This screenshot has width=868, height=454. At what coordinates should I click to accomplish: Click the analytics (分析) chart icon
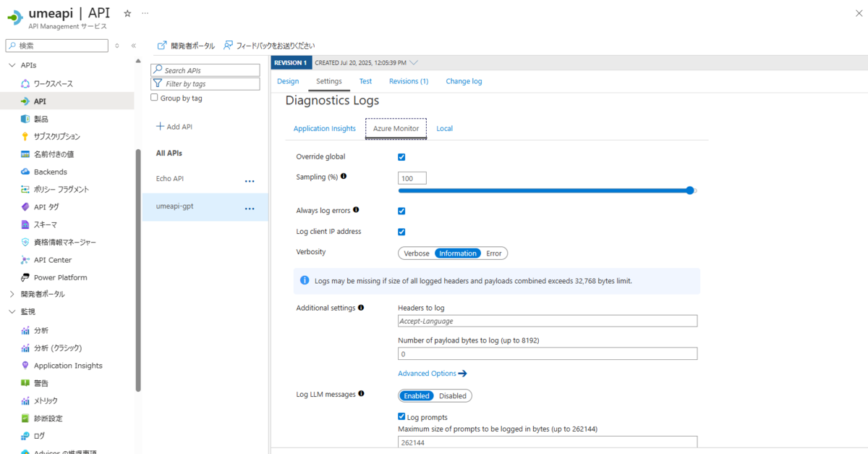coord(25,330)
